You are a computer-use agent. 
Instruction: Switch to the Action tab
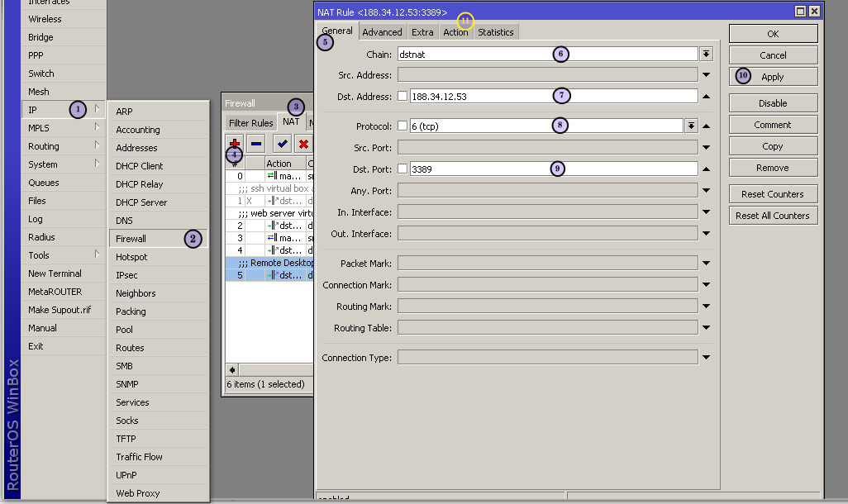[455, 32]
